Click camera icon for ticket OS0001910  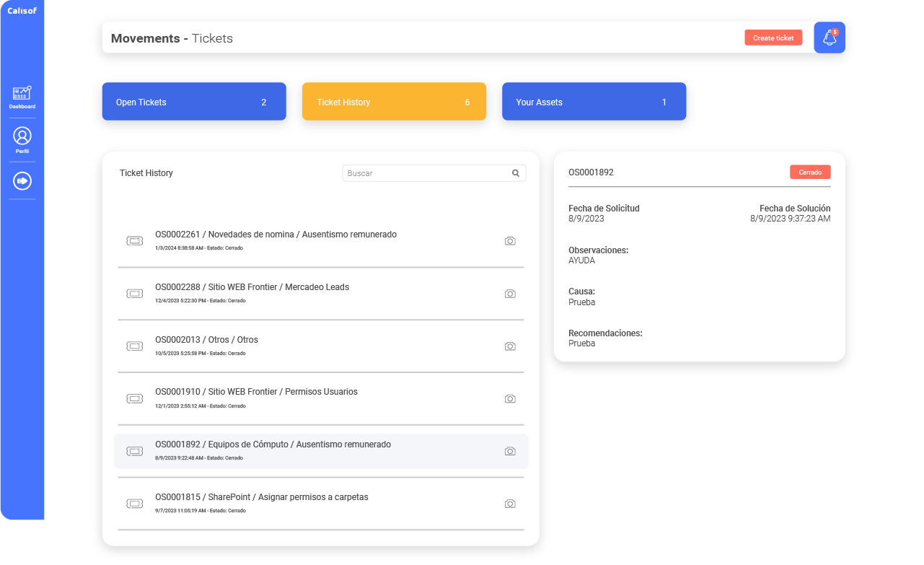pyautogui.click(x=510, y=399)
